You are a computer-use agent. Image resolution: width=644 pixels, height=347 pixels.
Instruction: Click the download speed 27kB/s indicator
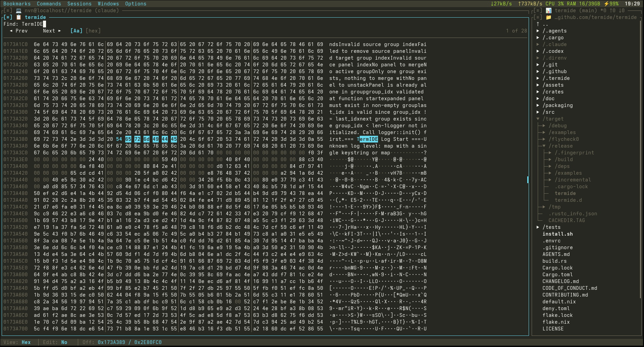[x=501, y=4]
